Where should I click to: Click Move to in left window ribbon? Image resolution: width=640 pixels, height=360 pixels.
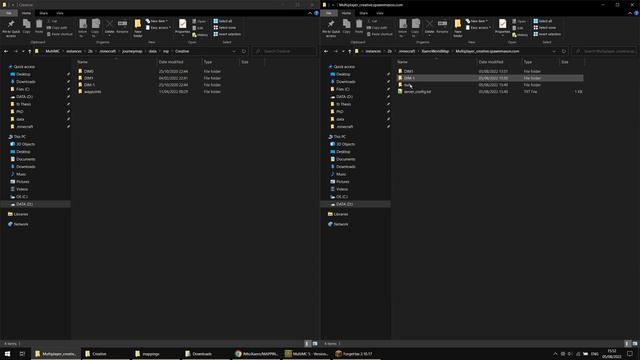point(83,28)
